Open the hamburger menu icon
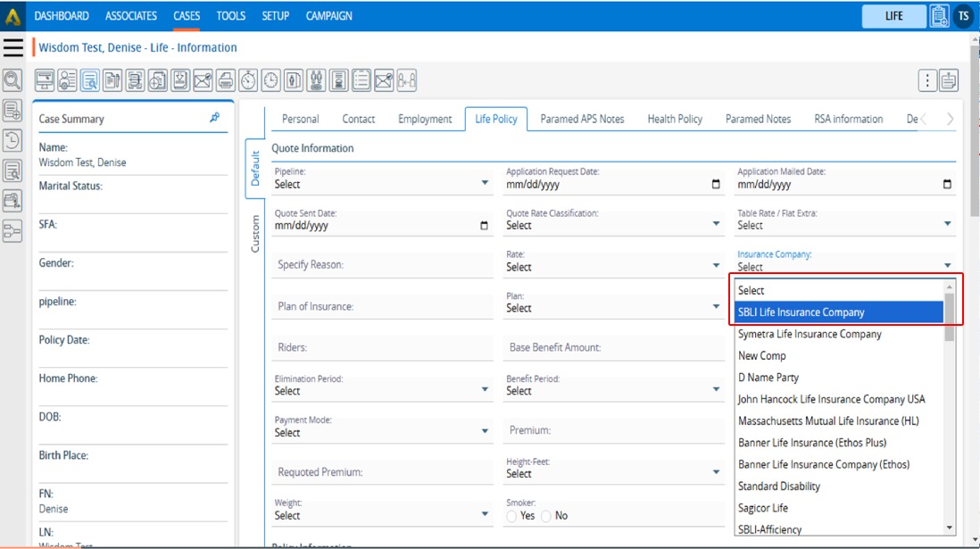 [x=13, y=47]
